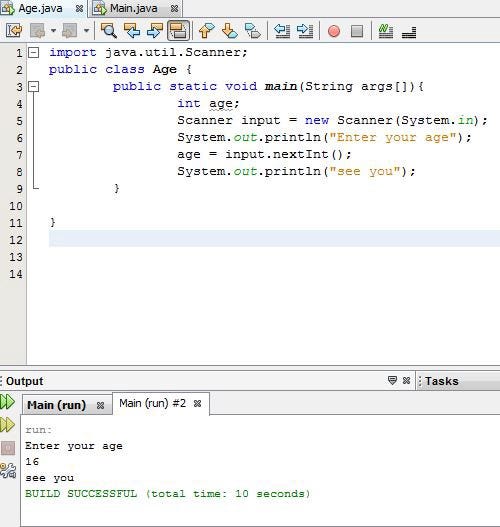Toggle the Highlight Search button
This screenshot has height=527, width=500.
pos(178,31)
